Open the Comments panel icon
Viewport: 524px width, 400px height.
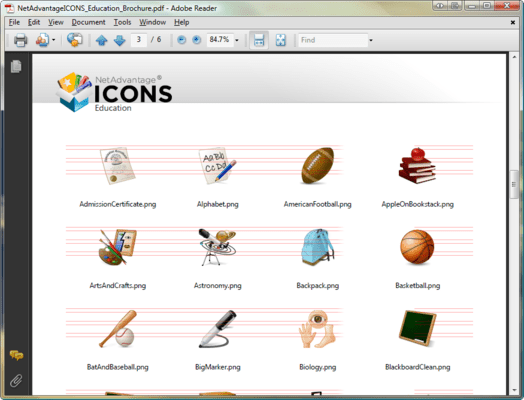(x=16, y=355)
